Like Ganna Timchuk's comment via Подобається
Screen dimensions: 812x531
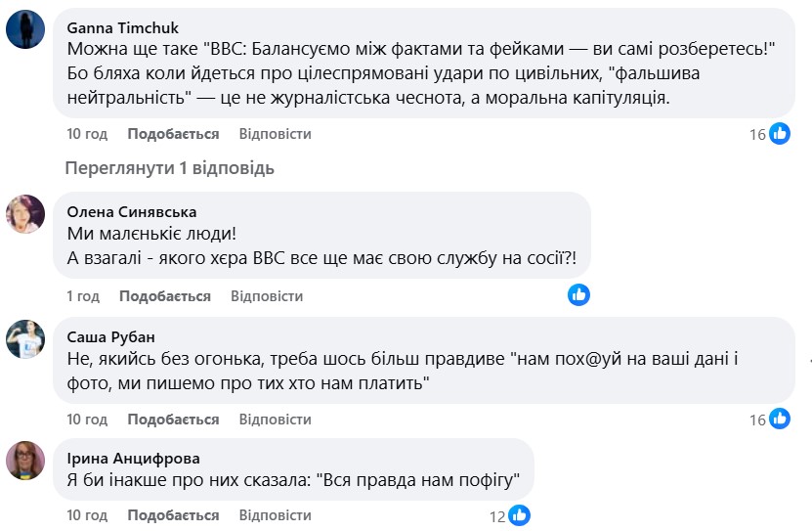173,134
